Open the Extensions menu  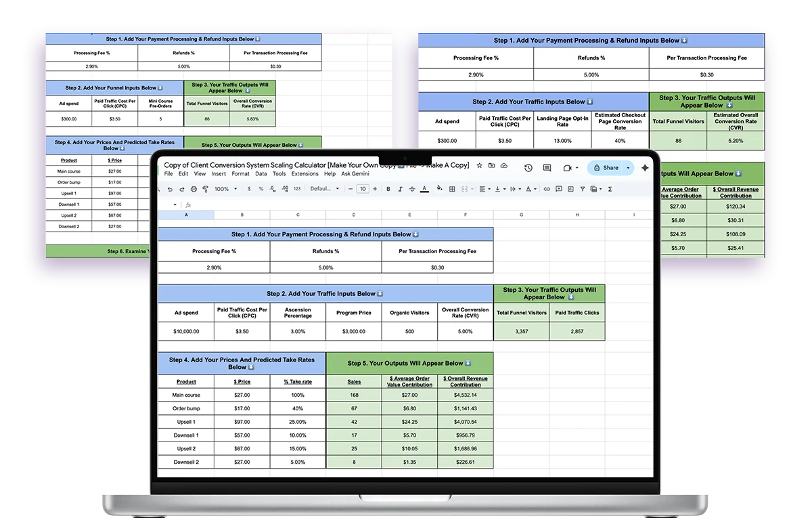[x=304, y=174]
